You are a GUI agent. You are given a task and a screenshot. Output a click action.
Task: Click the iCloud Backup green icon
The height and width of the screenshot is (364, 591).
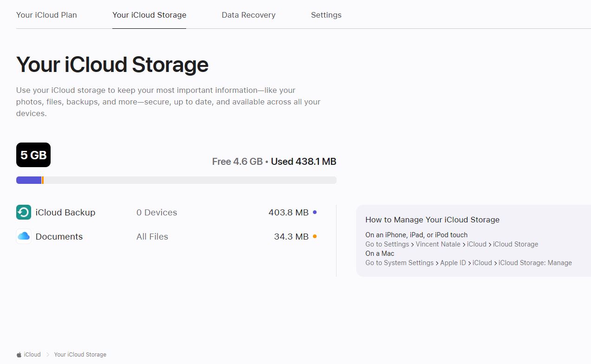click(24, 212)
